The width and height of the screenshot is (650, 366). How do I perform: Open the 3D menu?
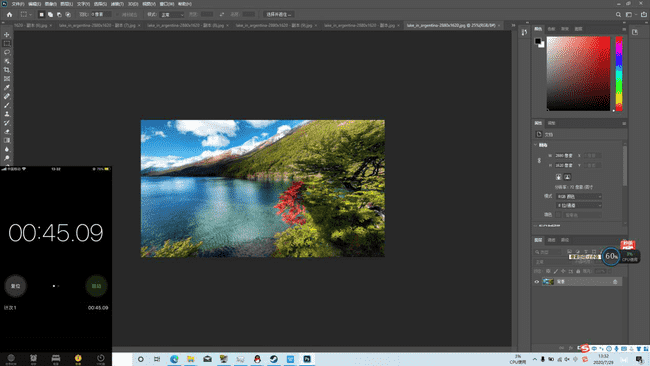point(133,4)
